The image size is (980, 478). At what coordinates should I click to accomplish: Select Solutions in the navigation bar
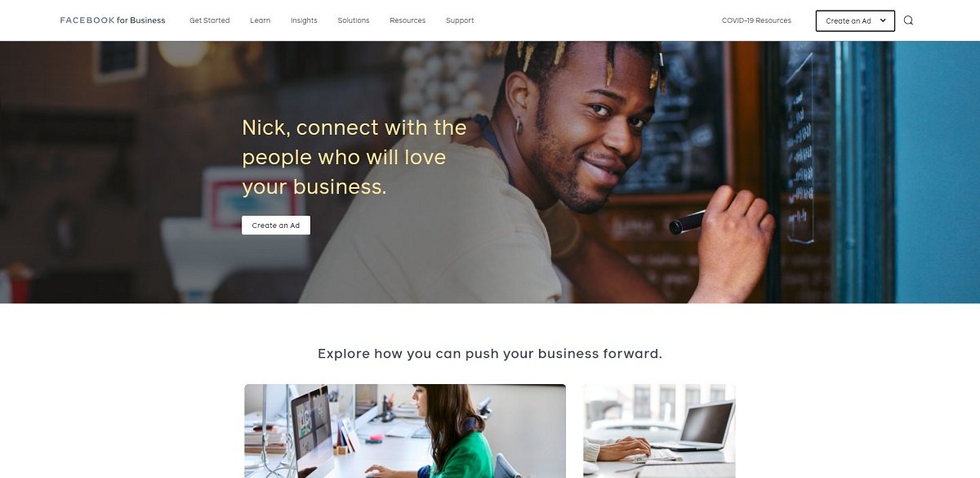pos(354,20)
